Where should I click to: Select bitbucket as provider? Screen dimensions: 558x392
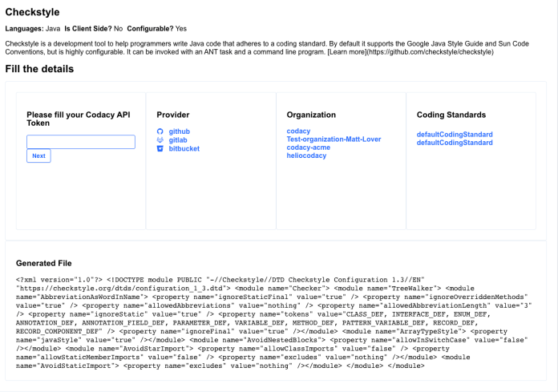click(x=184, y=148)
